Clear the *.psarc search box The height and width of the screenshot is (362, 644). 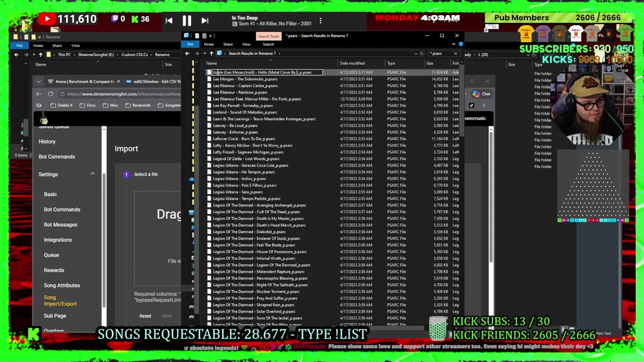455,53
